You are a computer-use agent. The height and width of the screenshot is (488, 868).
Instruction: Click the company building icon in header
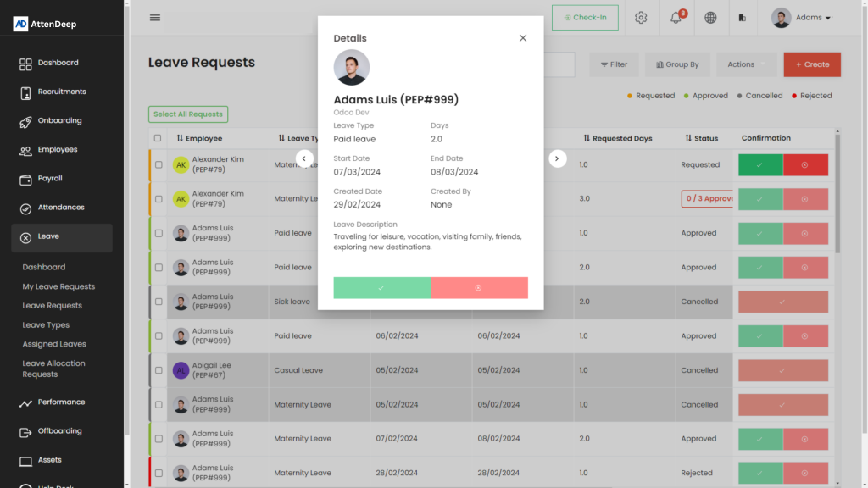743,18
